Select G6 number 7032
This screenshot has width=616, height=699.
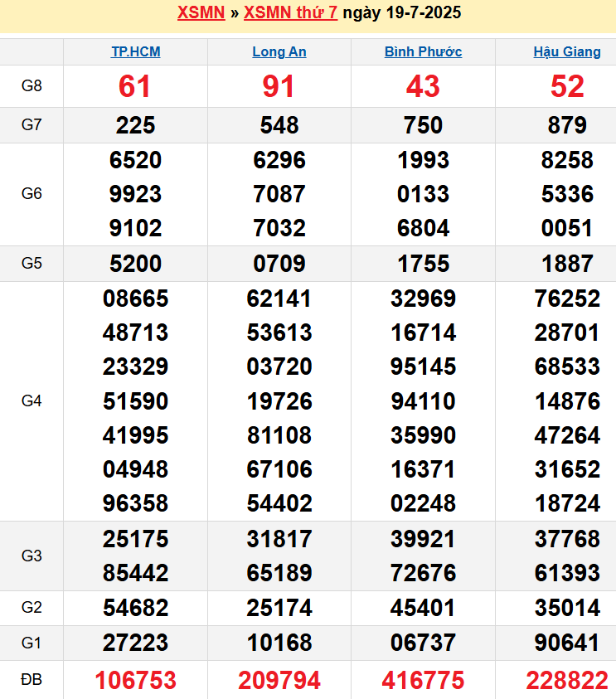tap(279, 228)
